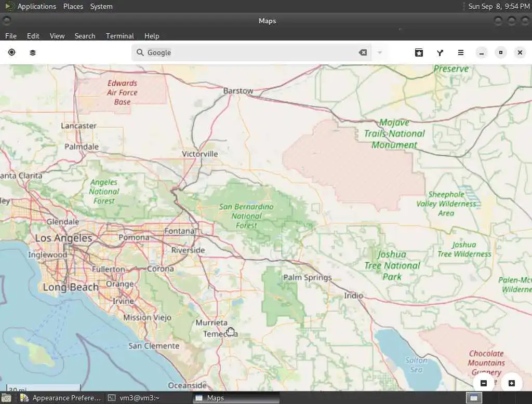
Task: Click the Murrieta label on the map
Action: click(211, 322)
